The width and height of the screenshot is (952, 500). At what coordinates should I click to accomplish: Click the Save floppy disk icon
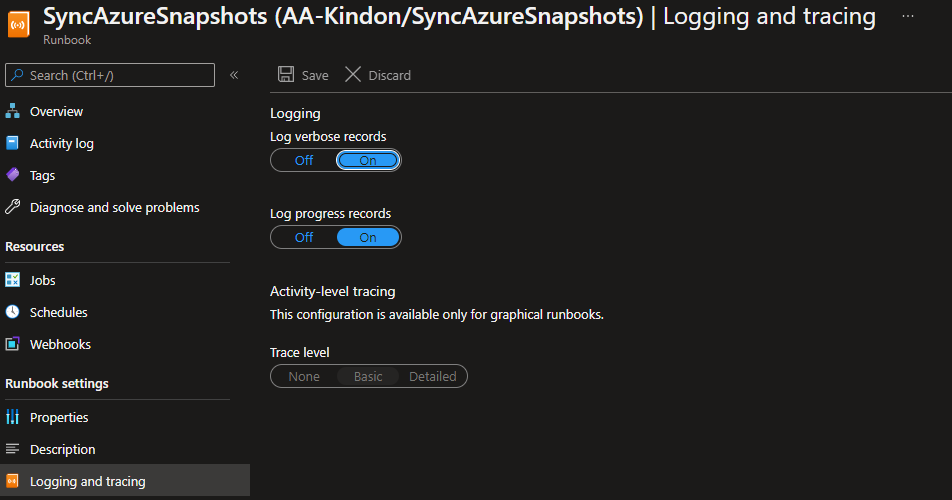click(286, 75)
